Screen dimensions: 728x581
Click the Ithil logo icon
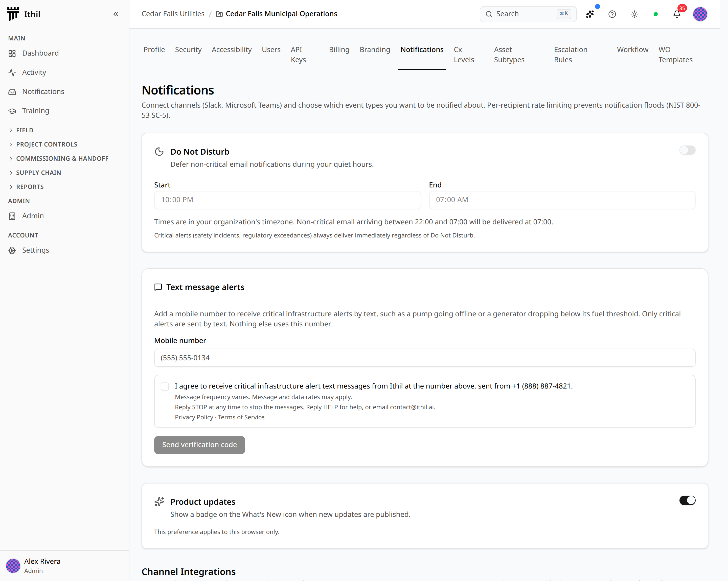click(x=13, y=14)
